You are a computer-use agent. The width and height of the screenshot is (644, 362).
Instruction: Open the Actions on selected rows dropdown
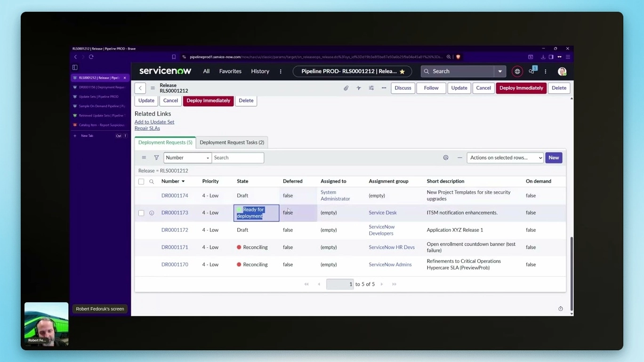click(x=504, y=157)
